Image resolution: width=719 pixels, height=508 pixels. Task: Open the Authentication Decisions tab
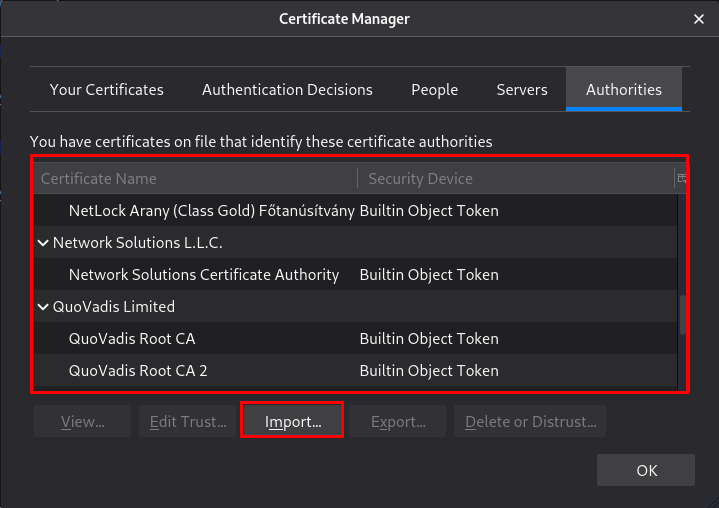coord(287,89)
